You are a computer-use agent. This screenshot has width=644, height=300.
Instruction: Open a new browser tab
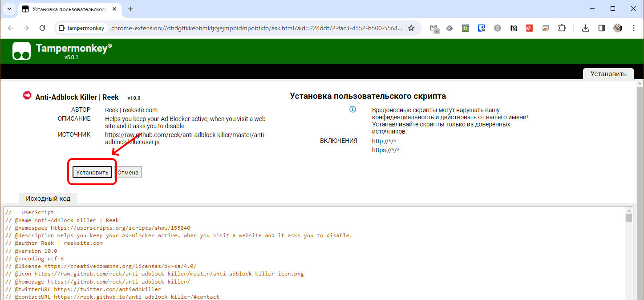[130, 9]
